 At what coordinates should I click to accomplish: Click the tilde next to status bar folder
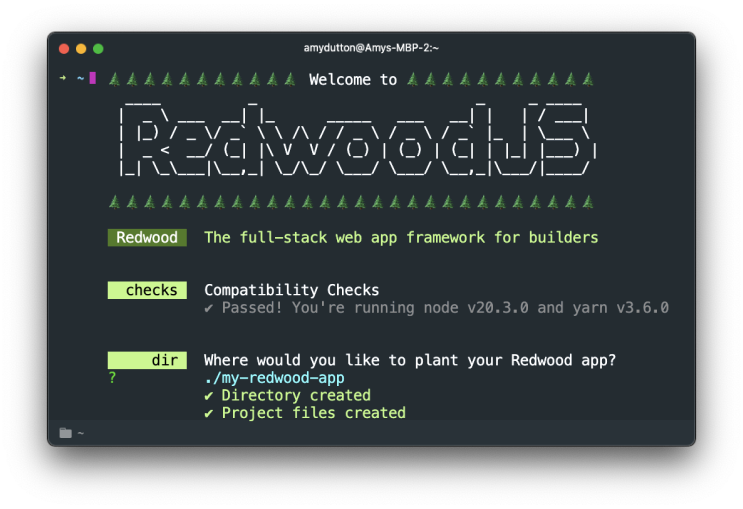[81, 433]
